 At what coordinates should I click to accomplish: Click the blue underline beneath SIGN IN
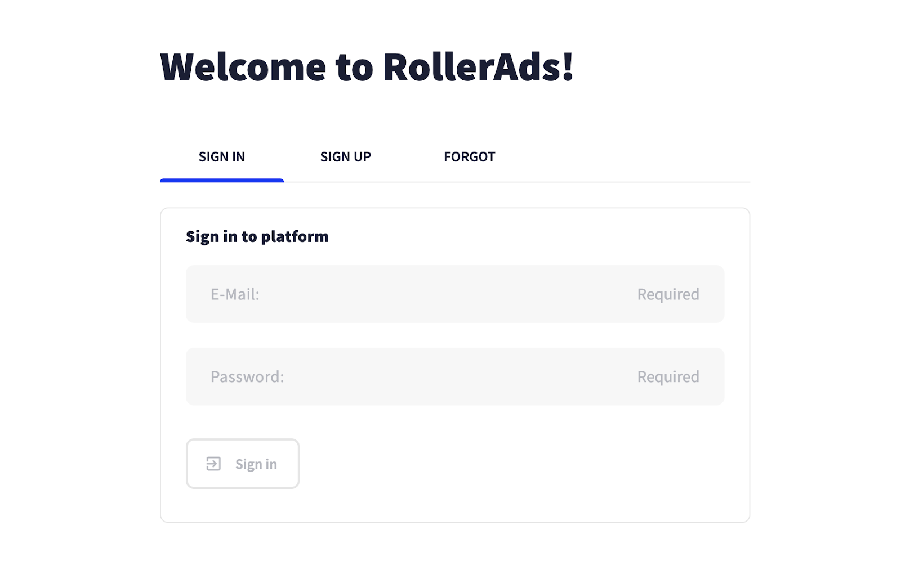coord(221,181)
